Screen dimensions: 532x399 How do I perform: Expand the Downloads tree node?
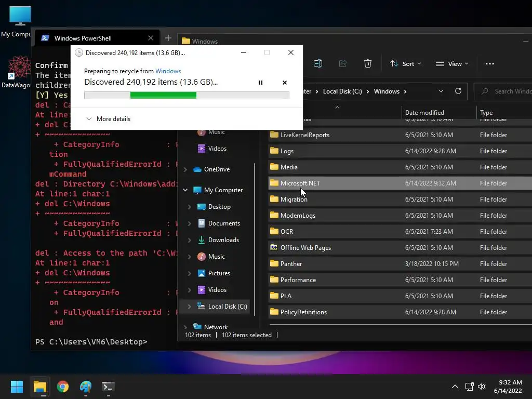tap(189, 240)
